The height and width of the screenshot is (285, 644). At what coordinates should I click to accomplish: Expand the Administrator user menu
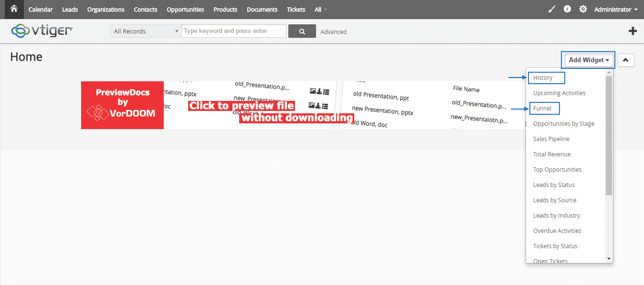(x=615, y=10)
